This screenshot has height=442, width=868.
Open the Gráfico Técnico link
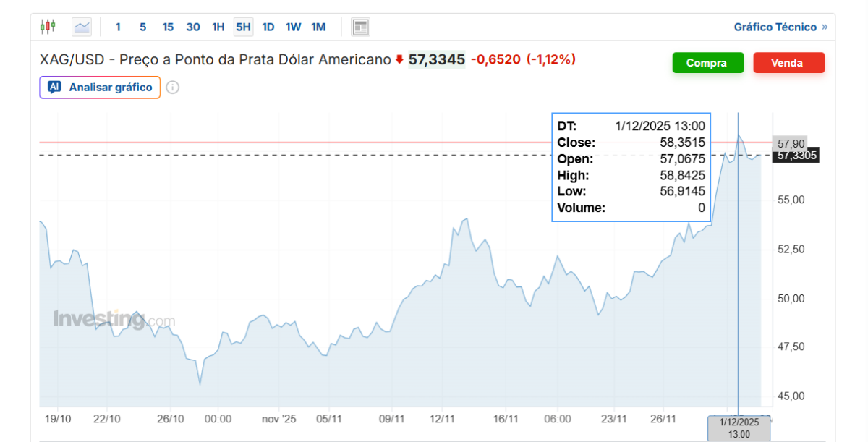pos(775,27)
